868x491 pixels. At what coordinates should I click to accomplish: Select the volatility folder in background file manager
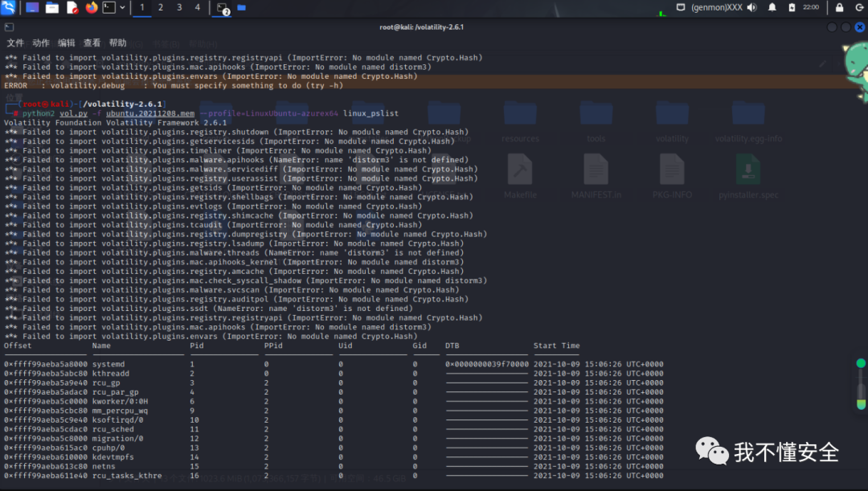point(672,121)
